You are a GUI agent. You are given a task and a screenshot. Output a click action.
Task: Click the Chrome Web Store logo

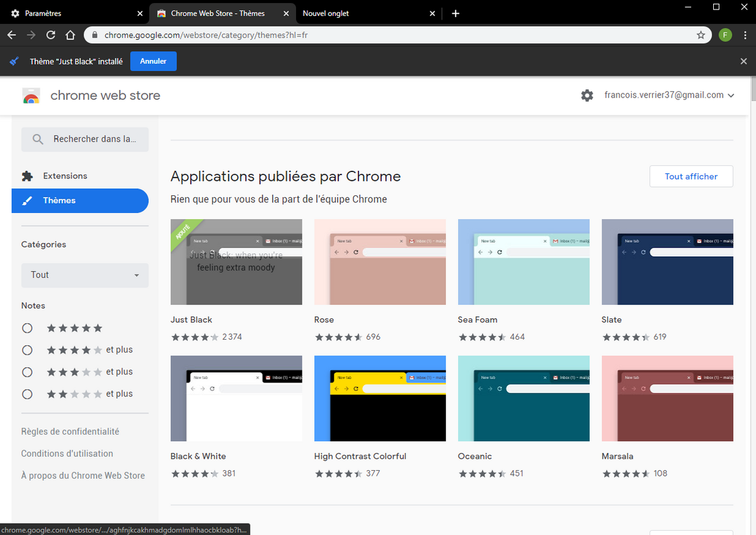point(31,96)
